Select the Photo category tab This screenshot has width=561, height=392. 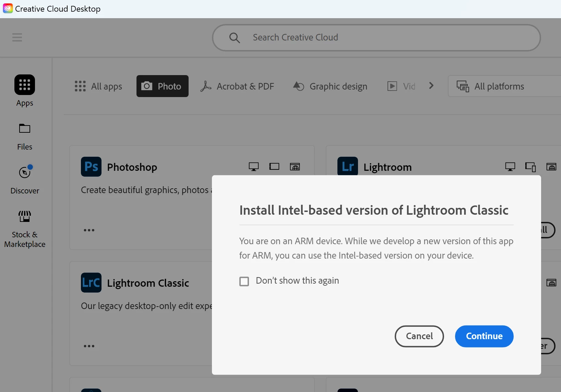click(x=162, y=86)
